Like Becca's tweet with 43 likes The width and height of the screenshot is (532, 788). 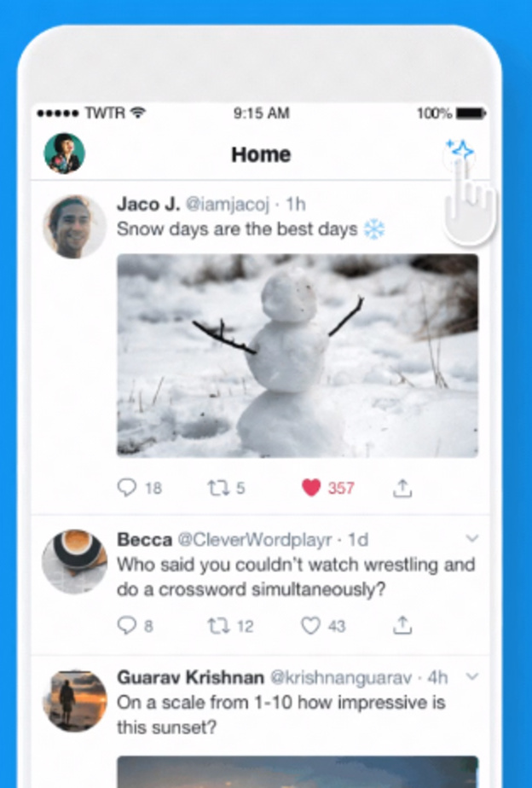click(310, 626)
